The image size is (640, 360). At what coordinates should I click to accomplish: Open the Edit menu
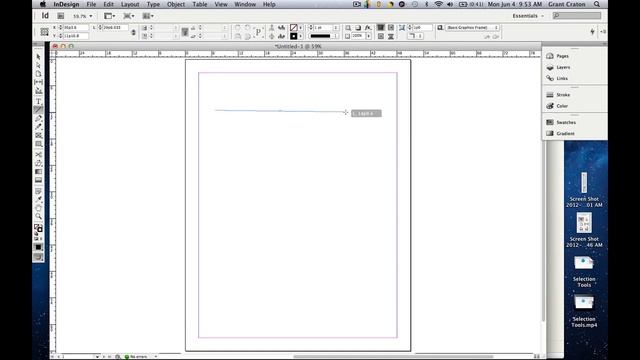coord(109,4)
